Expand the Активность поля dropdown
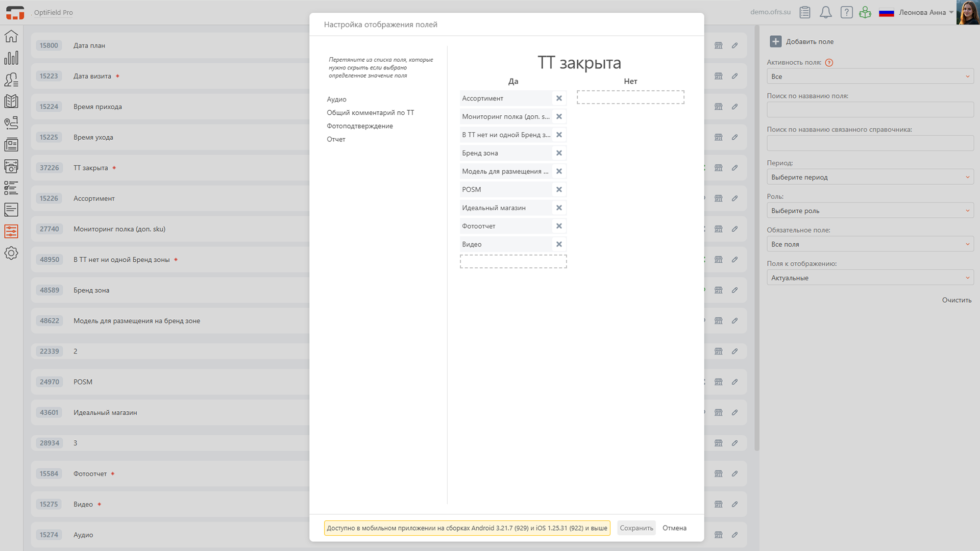 [870, 77]
